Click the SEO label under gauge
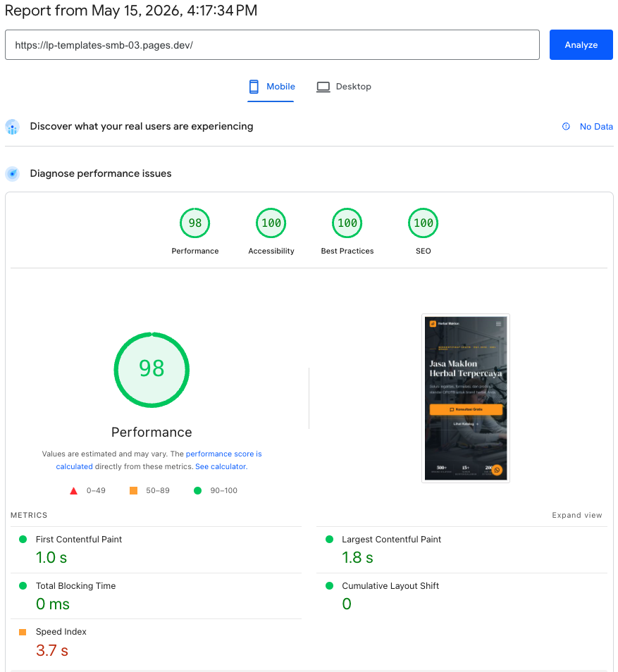This screenshot has width=618, height=672. click(x=424, y=251)
